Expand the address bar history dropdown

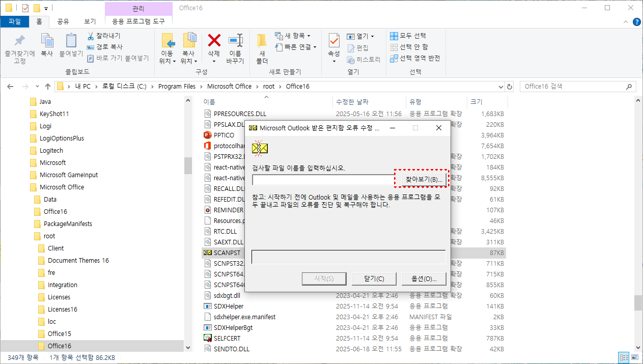(500, 86)
